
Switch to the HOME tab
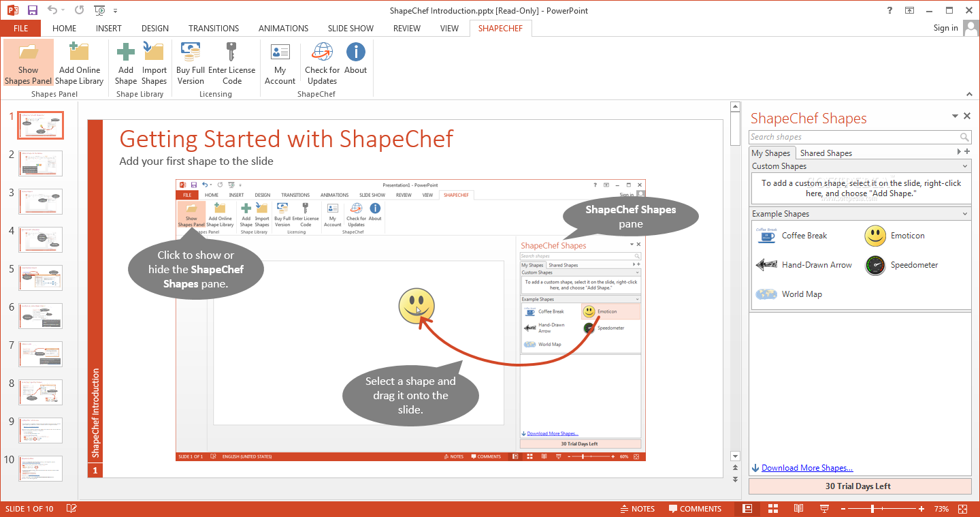click(65, 29)
